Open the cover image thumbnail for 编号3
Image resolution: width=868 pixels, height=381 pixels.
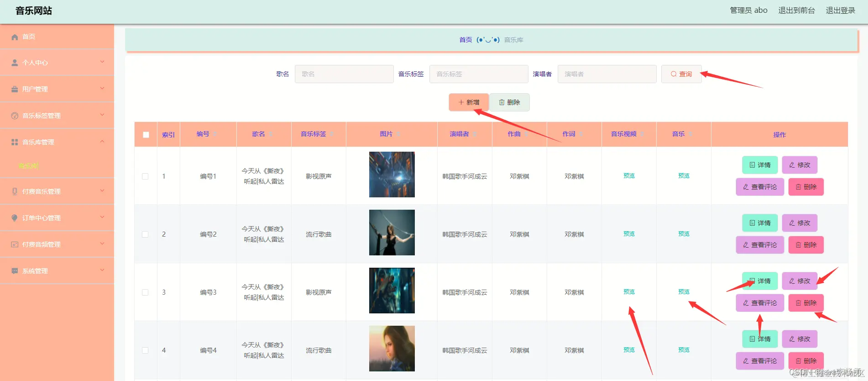392,291
